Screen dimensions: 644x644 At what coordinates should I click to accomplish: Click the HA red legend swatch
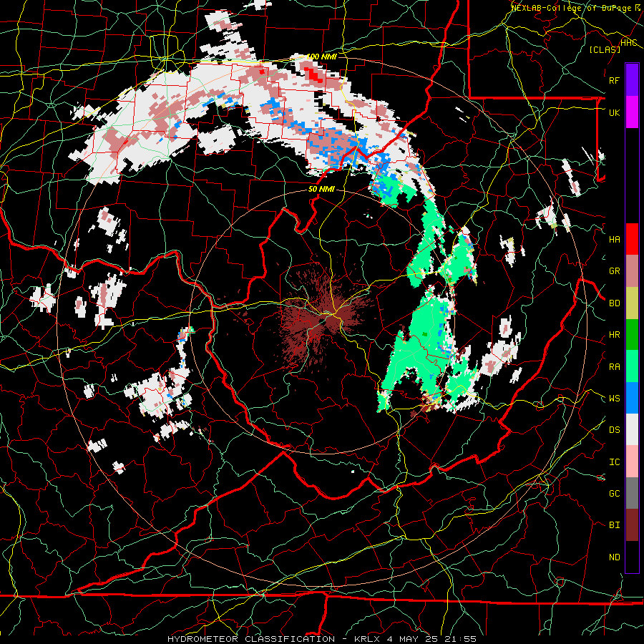coord(632,239)
